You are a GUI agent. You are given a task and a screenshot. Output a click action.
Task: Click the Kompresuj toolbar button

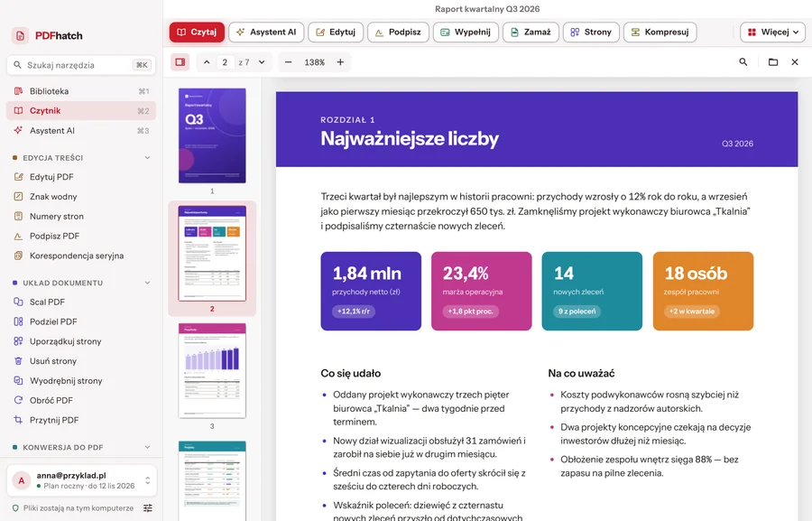pos(660,33)
